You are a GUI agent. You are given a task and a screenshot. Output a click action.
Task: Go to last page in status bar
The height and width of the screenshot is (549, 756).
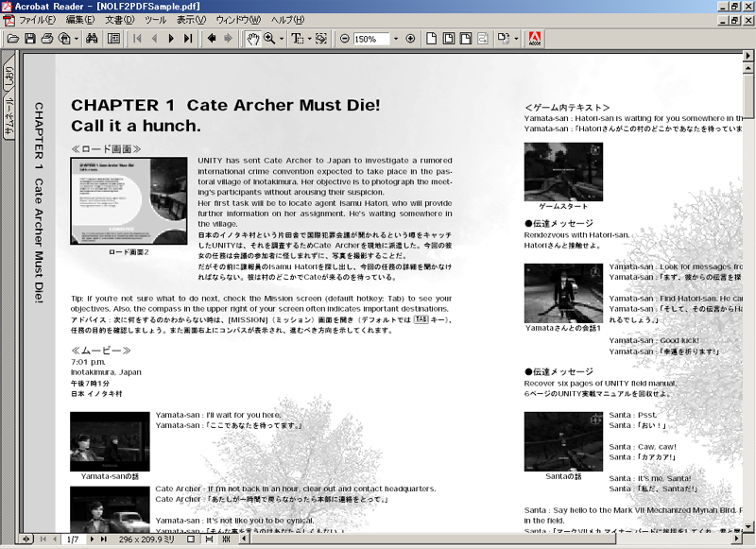[103, 539]
